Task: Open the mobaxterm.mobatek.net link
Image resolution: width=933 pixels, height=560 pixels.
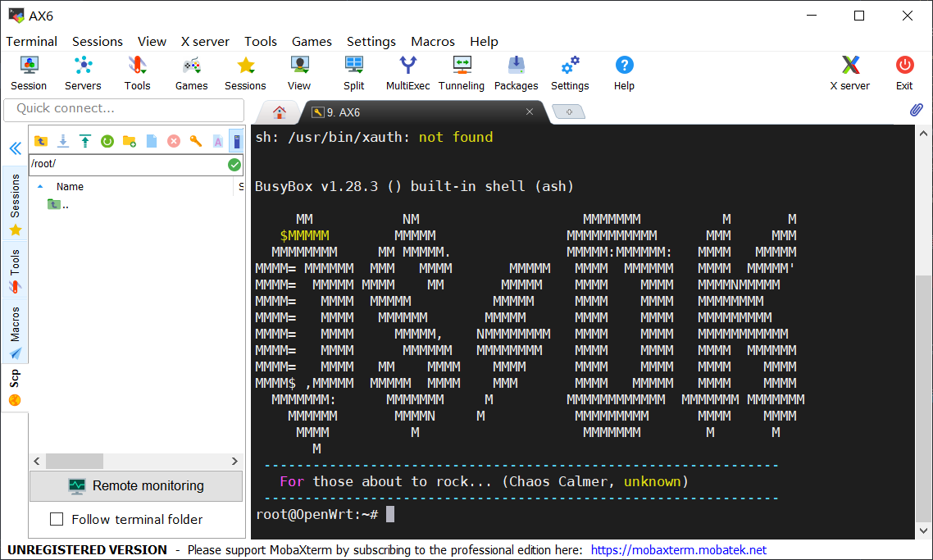Action: (x=678, y=550)
